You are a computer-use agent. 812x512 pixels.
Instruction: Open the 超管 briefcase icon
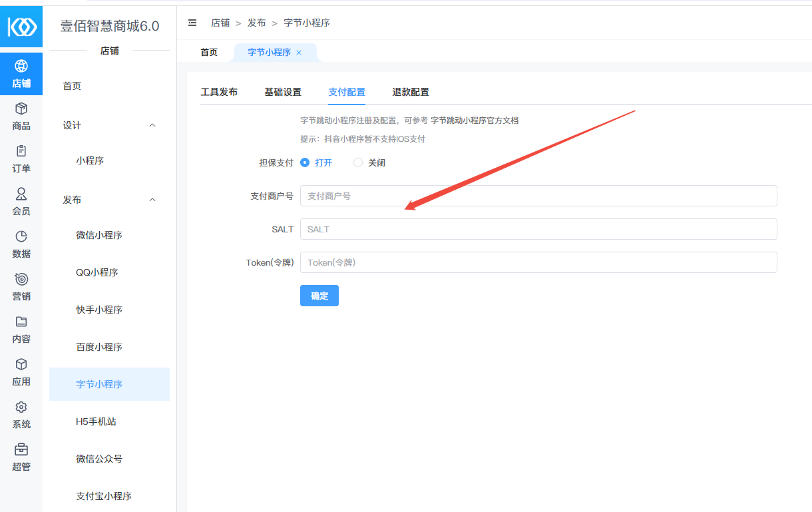[21, 450]
